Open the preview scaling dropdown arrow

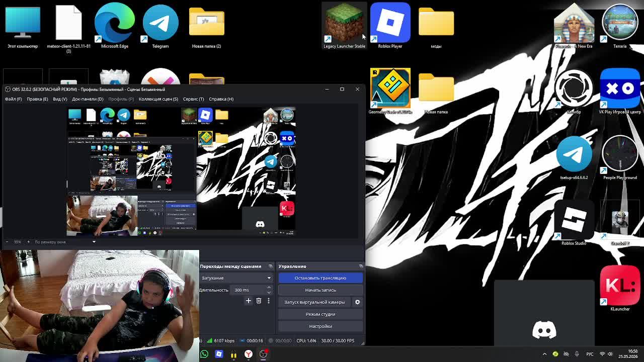click(94, 242)
